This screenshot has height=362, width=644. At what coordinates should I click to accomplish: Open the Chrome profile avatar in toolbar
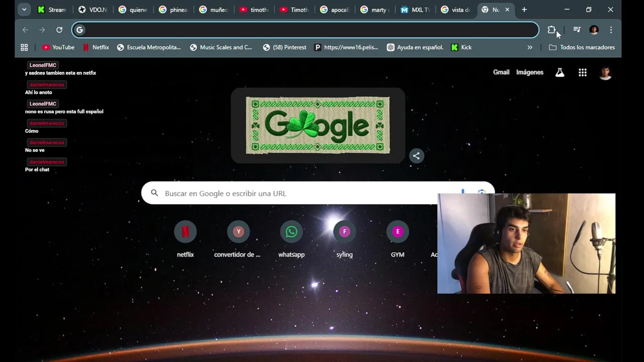(594, 30)
